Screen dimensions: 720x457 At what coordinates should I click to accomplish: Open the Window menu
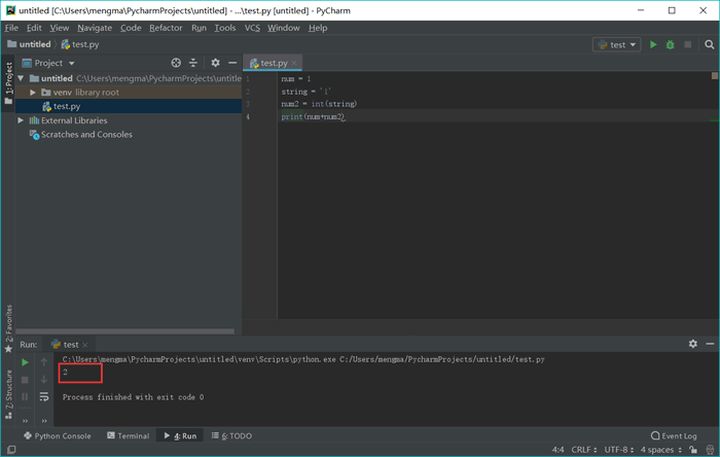(284, 28)
